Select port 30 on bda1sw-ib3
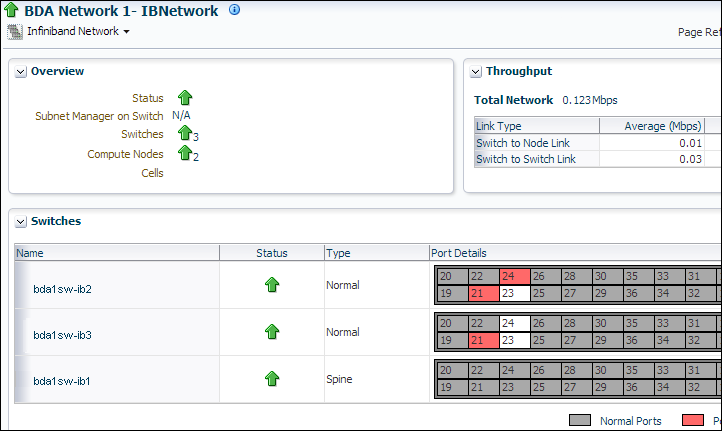Image resolution: width=722 pixels, height=431 pixels. [608, 323]
